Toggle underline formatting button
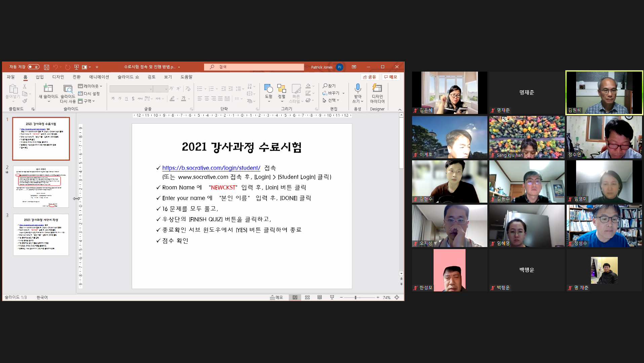This screenshot has width=644, height=363. (126, 98)
